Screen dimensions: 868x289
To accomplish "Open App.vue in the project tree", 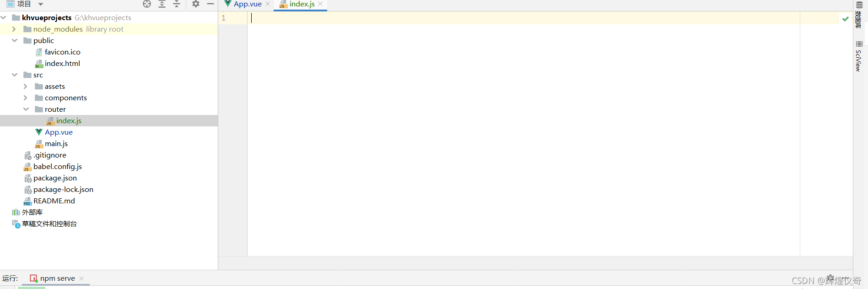I will pyautogui.click(x=59, y=132).
